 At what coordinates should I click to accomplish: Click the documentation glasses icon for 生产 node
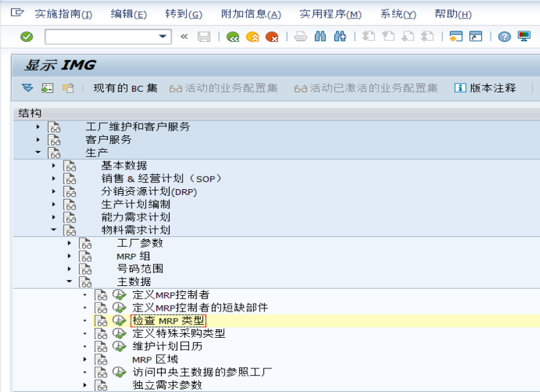(54, 153)
